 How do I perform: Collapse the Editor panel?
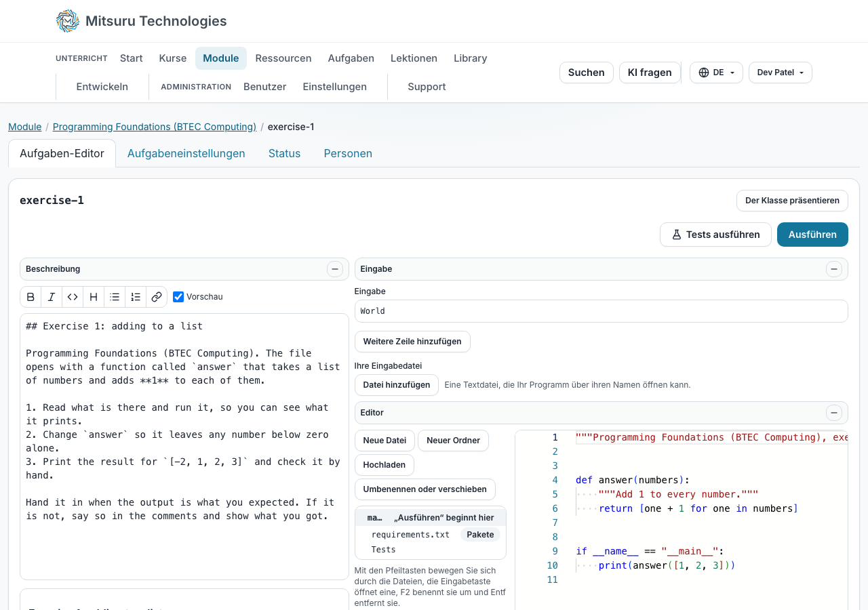click(834, 413)
